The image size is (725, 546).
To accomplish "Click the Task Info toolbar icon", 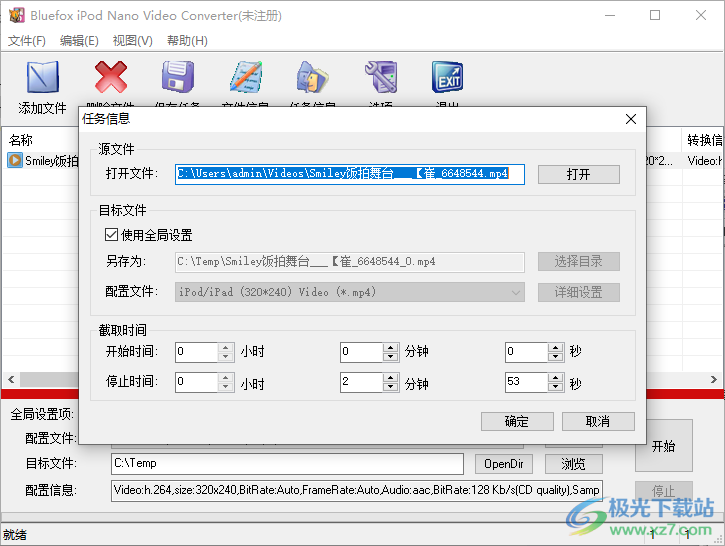I will tap(313, 77).
